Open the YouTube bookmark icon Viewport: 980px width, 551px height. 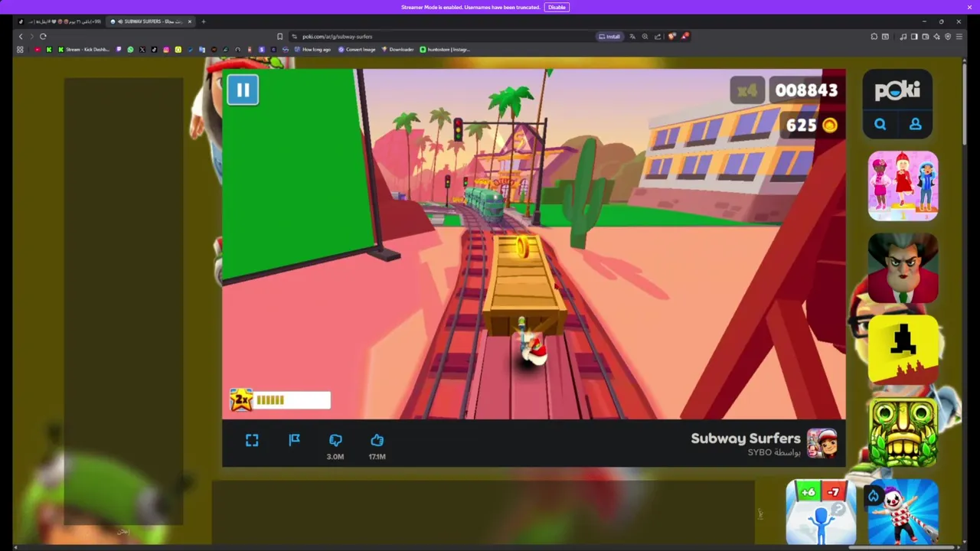click(37, 50)
